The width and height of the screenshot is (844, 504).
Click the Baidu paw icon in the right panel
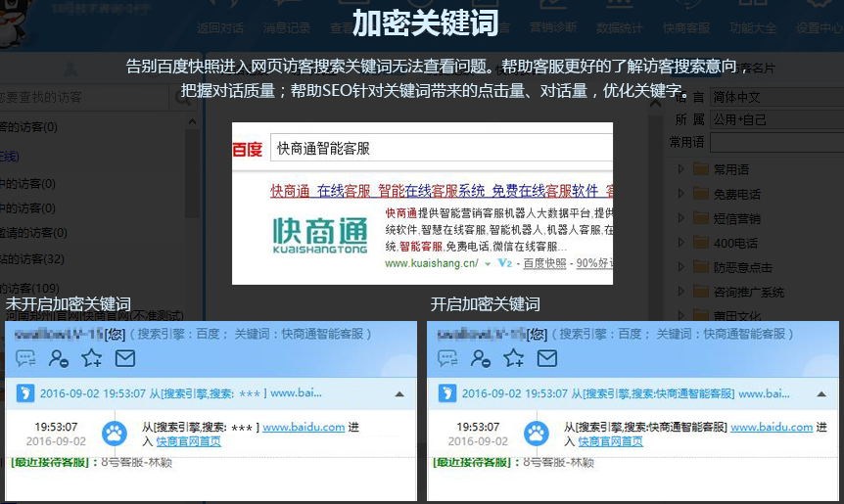coord(537,433)
